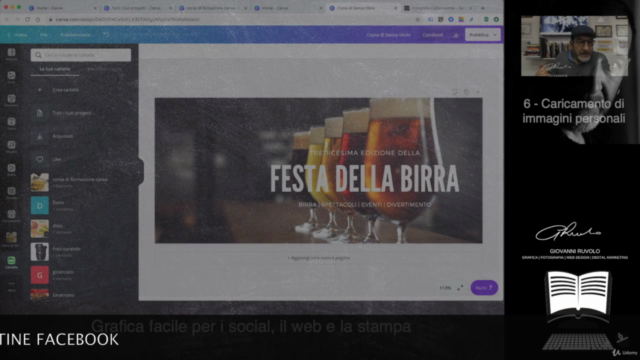This screenshot has width=640, height=360.
Task: Click the fullscreen arrows icon near zoom
Action: coord(460,288)
